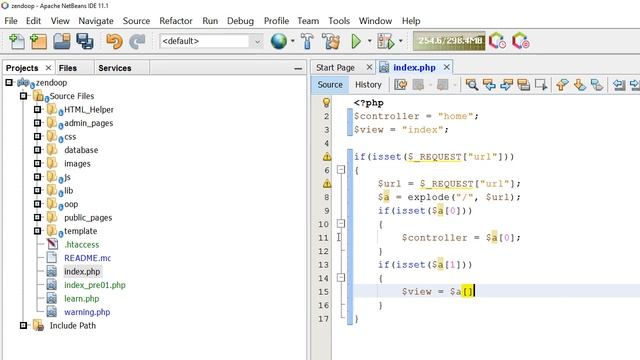Collapse the zendoop project node
The height and width of the screenshot is (360, 640).
9,82
